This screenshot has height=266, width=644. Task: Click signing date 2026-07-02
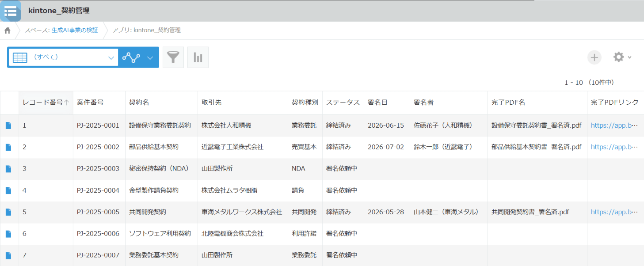pos(386,147)
